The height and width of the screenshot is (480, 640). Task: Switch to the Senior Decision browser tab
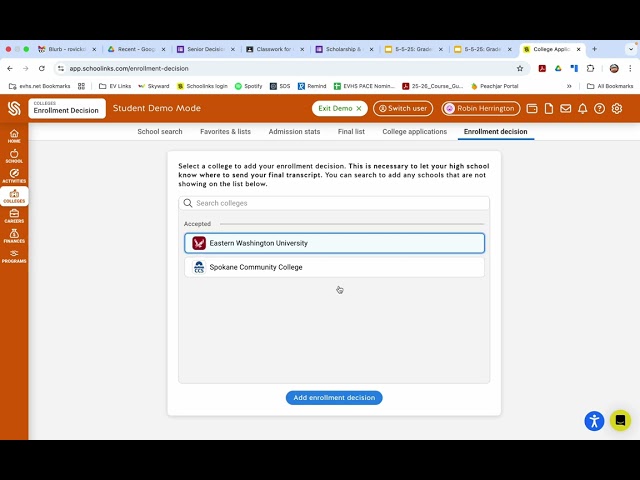click(206, 49)
